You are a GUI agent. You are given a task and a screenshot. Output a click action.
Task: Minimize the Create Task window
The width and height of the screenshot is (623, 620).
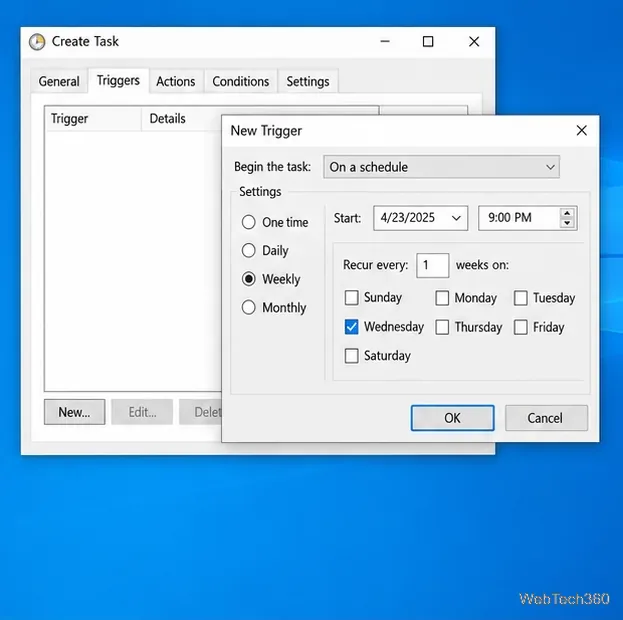[x=385, y=41]
